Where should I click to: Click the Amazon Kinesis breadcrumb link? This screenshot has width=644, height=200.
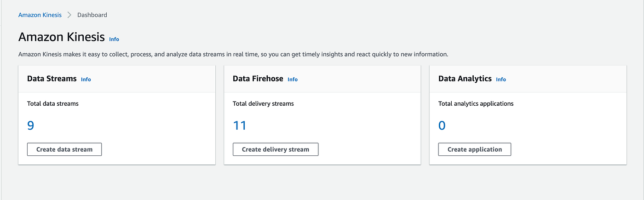click(40, 15)
